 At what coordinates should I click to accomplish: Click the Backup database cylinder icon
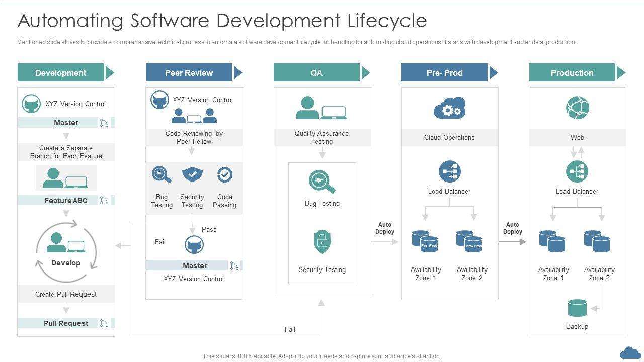(x=577, y=308)
